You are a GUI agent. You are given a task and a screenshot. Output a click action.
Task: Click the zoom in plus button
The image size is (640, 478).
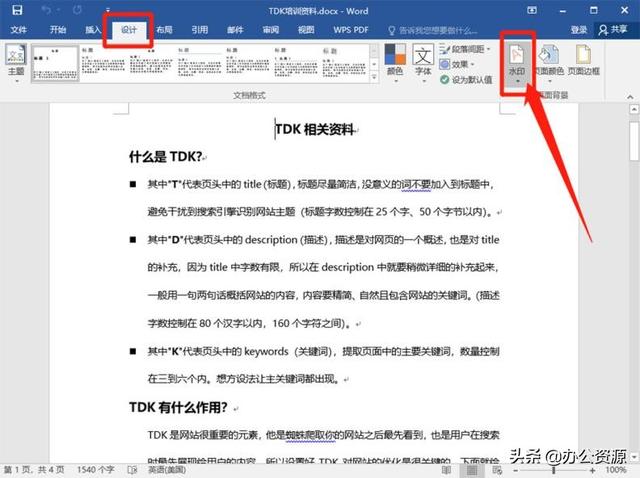(592, 471)
